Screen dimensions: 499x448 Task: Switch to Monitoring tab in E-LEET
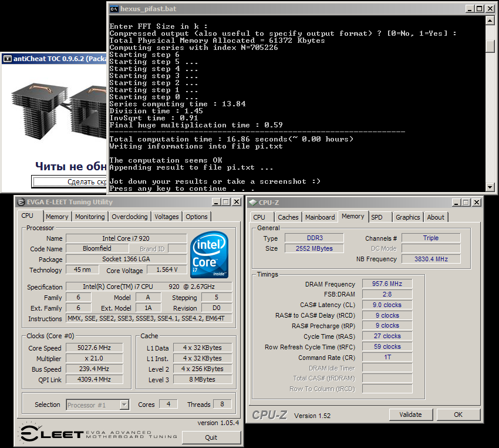[x=90, y=217]
